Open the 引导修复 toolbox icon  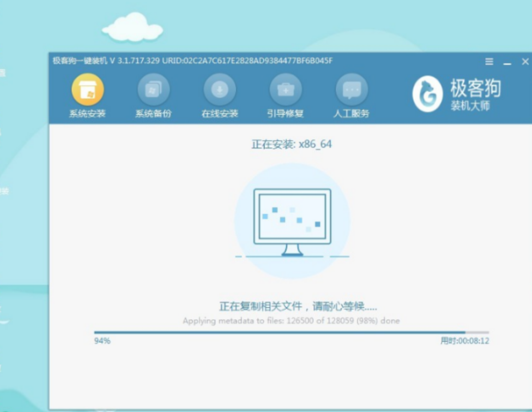click(286, 89)
